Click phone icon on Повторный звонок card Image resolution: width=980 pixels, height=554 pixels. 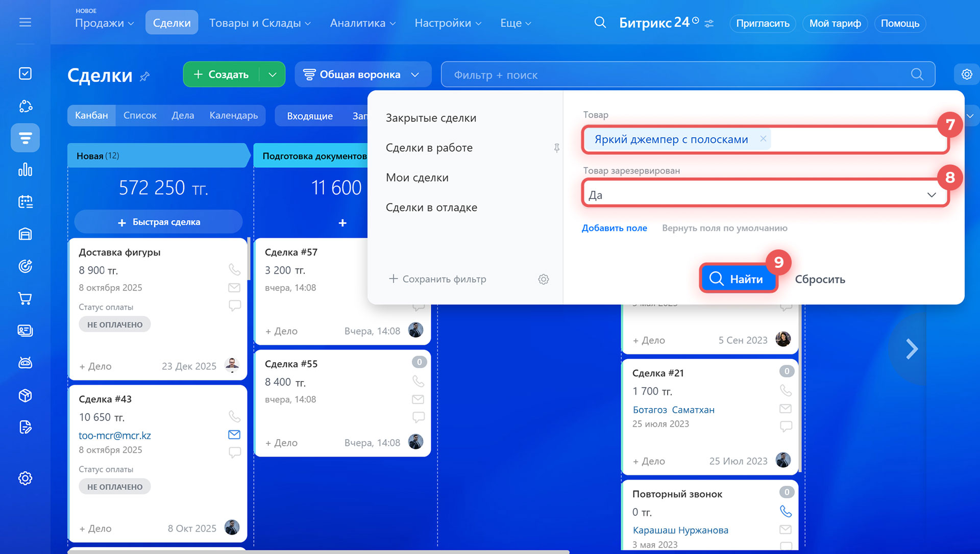tap(786, 511)
